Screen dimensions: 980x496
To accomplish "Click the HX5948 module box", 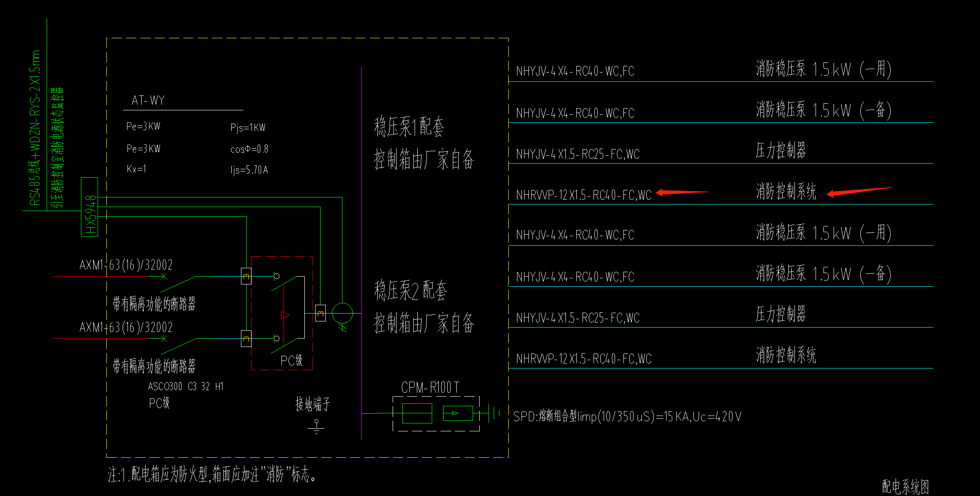I will [90, 207].
